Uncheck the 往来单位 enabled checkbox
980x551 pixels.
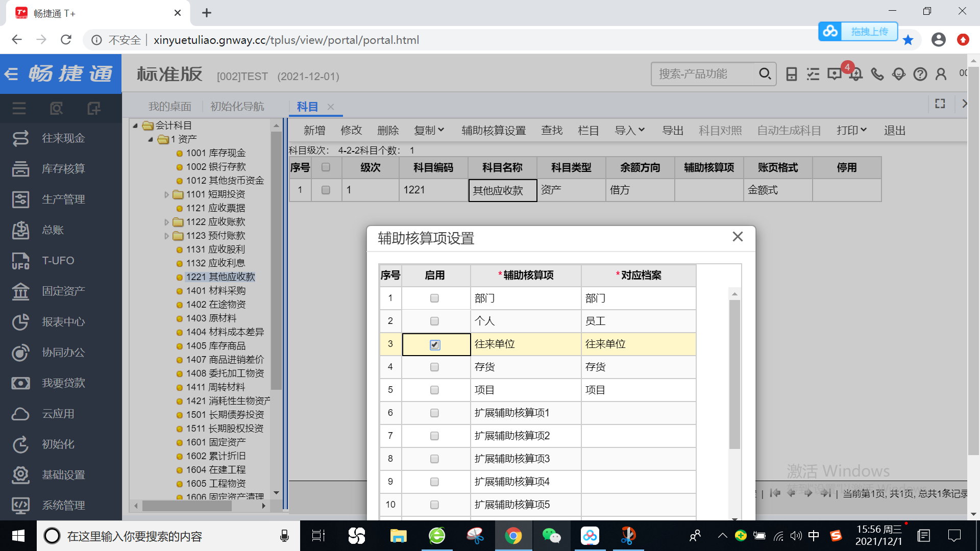coord(435,345)
